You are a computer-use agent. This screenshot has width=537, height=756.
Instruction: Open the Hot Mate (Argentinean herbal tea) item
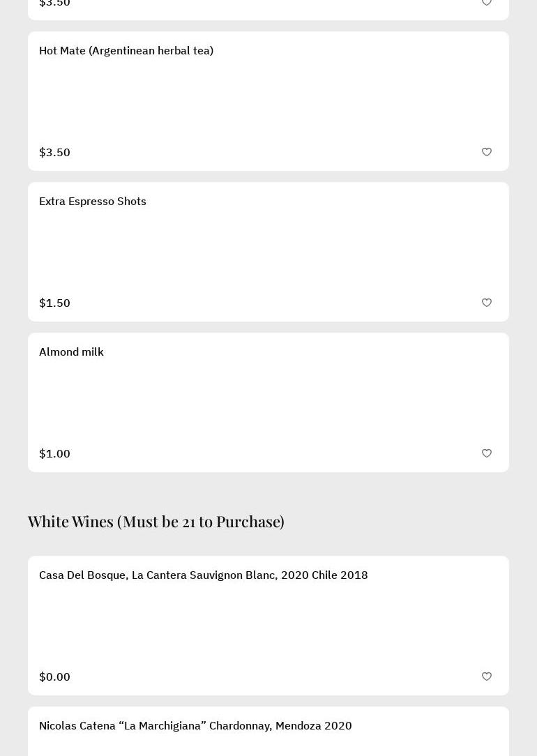tap(126, 51)
